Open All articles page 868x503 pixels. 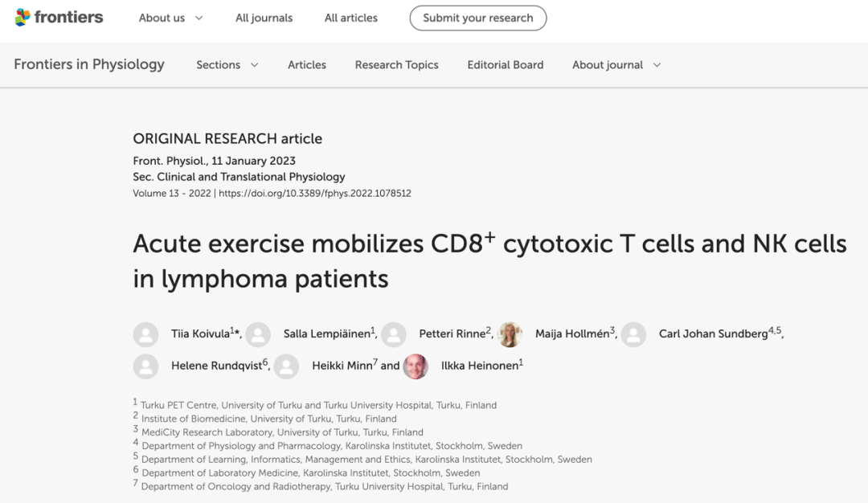[x=351, y=18]
